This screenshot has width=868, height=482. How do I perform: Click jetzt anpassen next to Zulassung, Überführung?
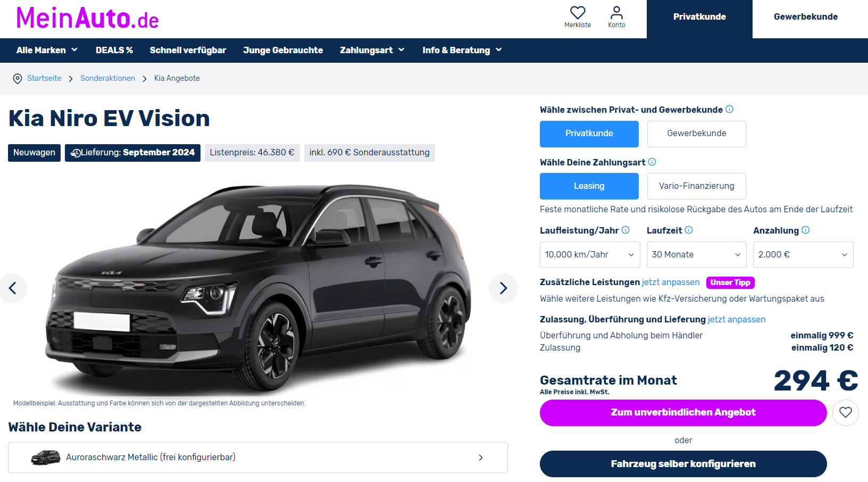(737, 320)
